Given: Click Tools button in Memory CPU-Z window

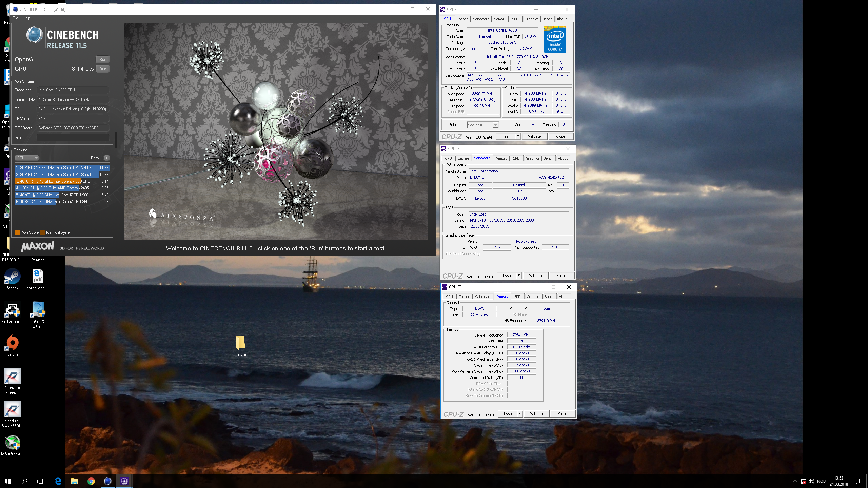Looking at the screenshot, I should tap(508, 414).
